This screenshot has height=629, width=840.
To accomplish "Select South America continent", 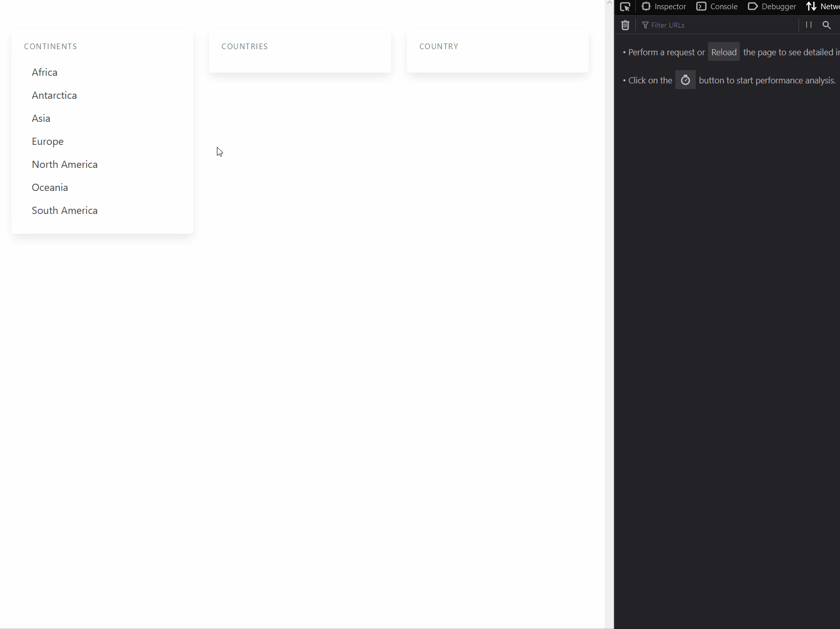I will (x=64, y=210).
